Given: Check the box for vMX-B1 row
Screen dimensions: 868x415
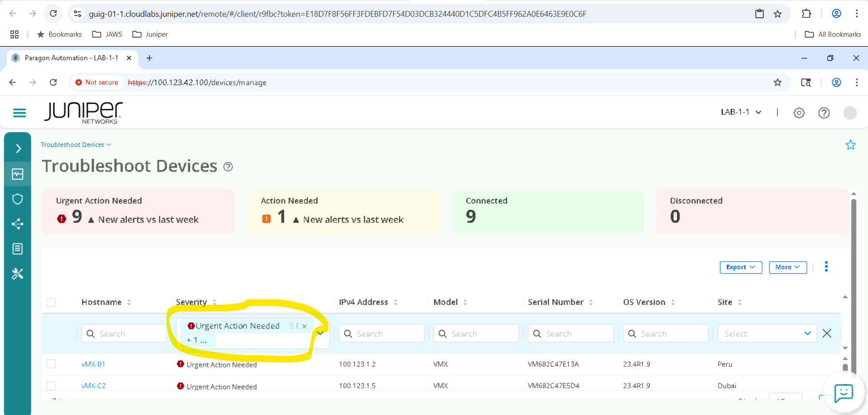Looking at the screenshot, I should point(51,364).
